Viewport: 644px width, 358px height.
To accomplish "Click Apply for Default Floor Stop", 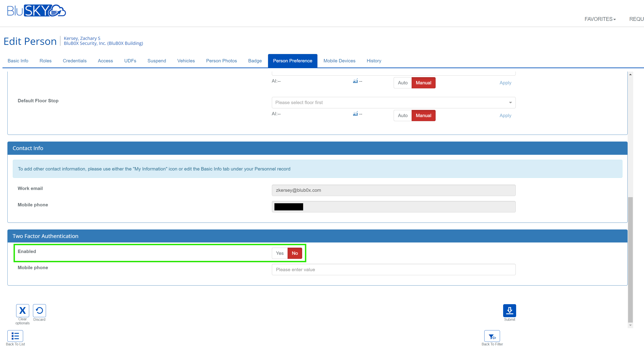I will tap(505, 116).
